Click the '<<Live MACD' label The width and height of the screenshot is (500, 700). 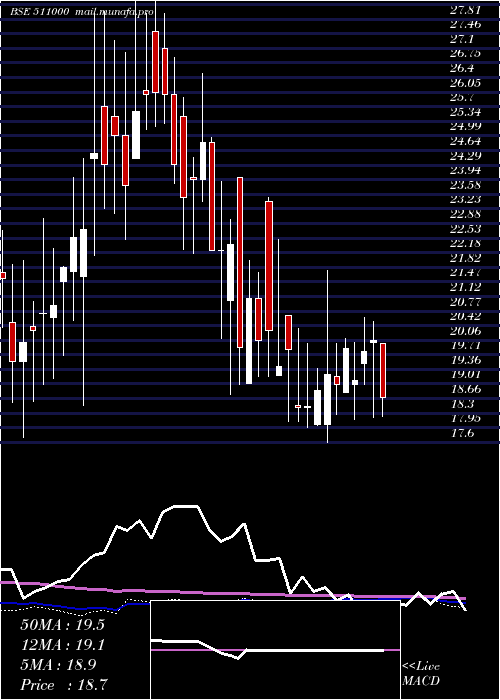pyautogui.click(x=421, y=674)
